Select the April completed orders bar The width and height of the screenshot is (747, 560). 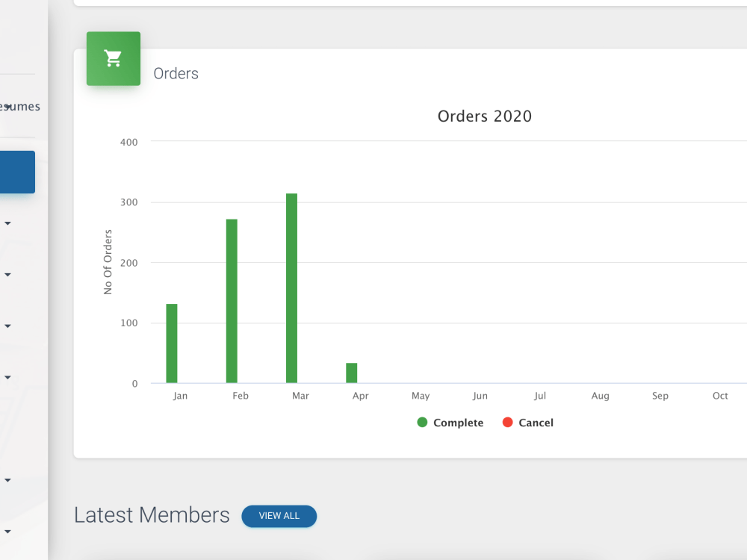click(352, 373)
